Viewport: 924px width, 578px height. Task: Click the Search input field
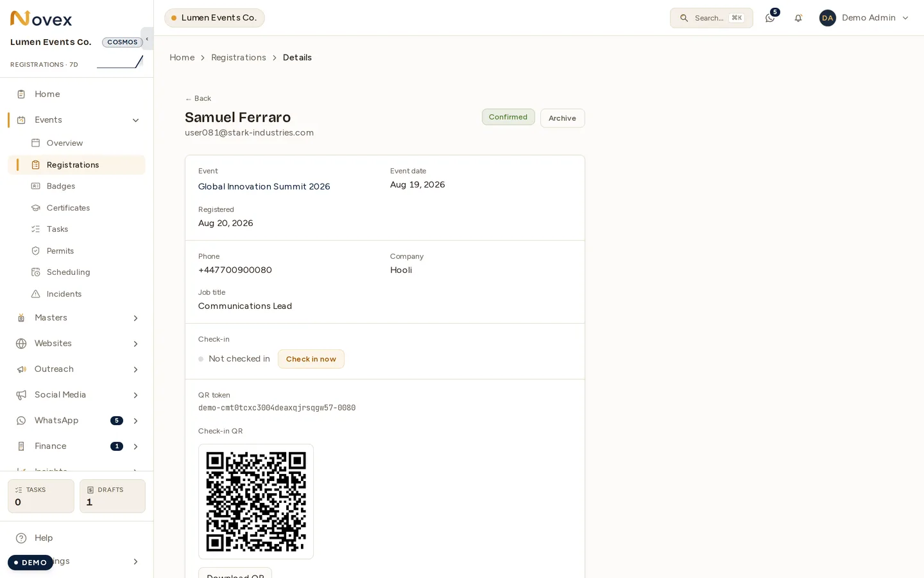711,18
